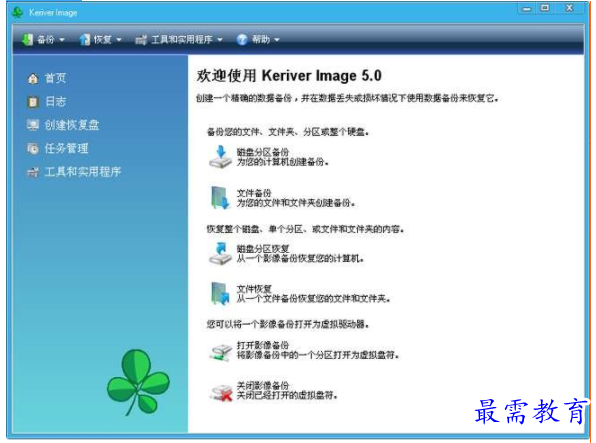Click the 文件备份 folder icon

[x=220, y=197]
